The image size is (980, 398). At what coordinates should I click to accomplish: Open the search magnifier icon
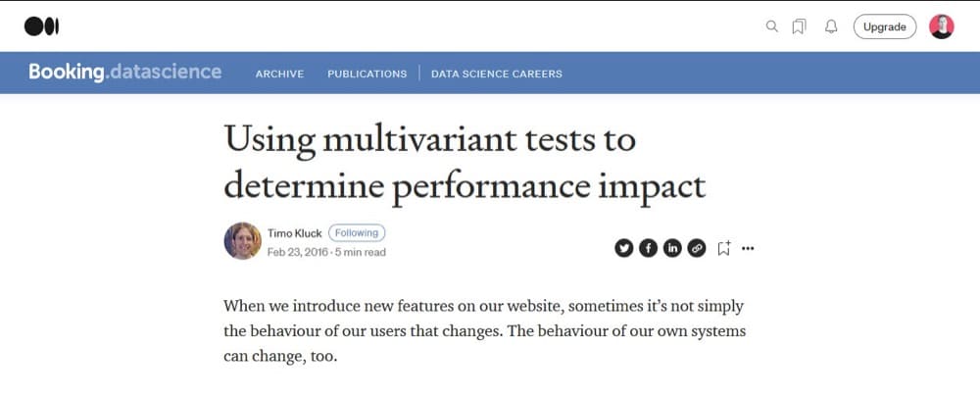[772, 26]
